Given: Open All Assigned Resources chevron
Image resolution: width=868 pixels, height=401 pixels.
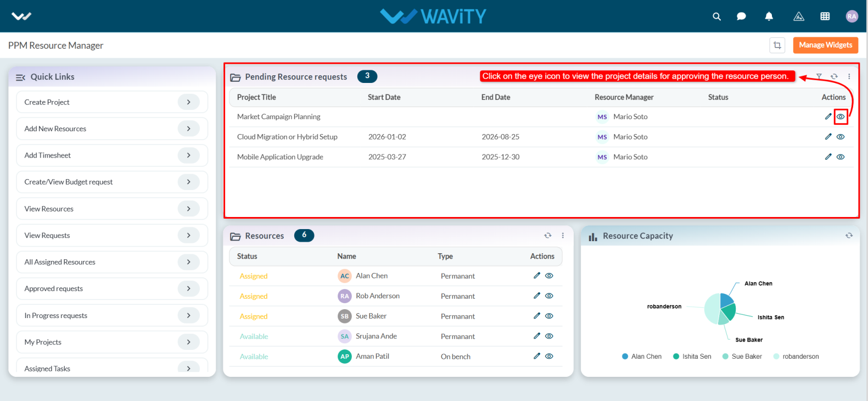Looking at the screenshot, I should tap(189, 262).
